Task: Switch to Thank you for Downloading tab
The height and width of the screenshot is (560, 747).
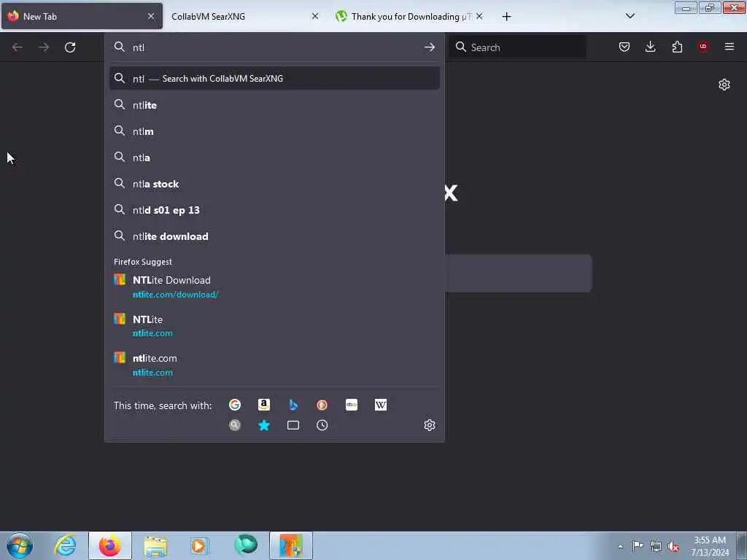Action: coord(409,16)
